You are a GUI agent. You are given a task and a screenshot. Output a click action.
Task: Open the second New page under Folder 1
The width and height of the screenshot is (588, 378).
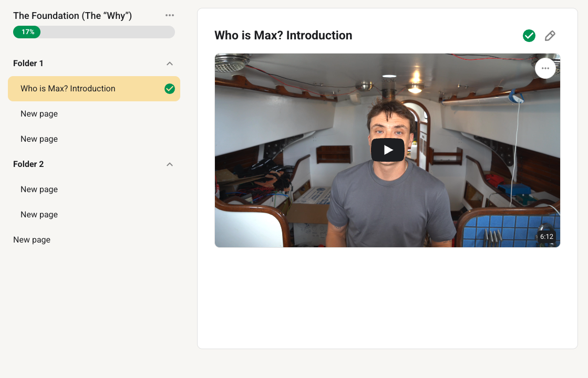point(39,139)
